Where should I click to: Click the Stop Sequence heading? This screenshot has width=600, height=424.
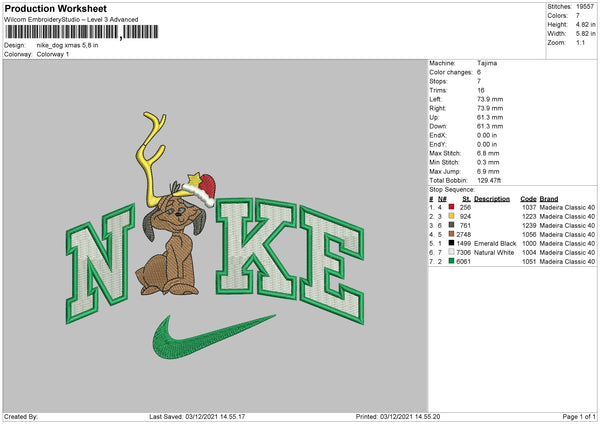[452, 189]
